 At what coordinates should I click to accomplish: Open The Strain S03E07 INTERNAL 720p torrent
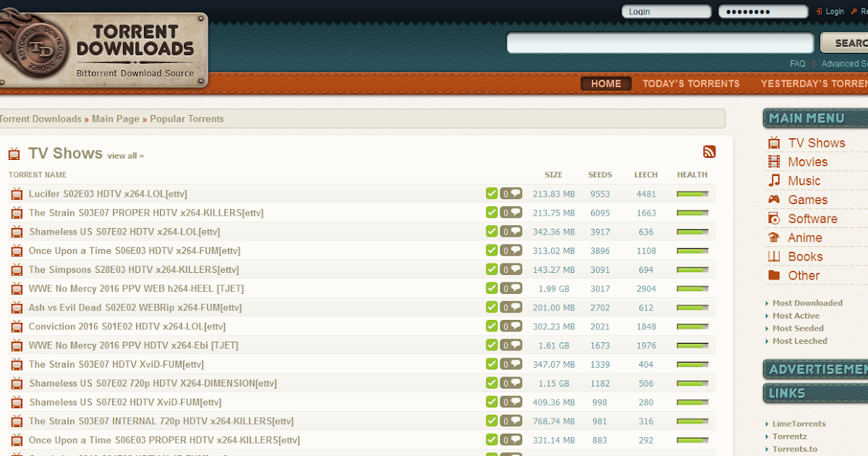click(161, 421)
